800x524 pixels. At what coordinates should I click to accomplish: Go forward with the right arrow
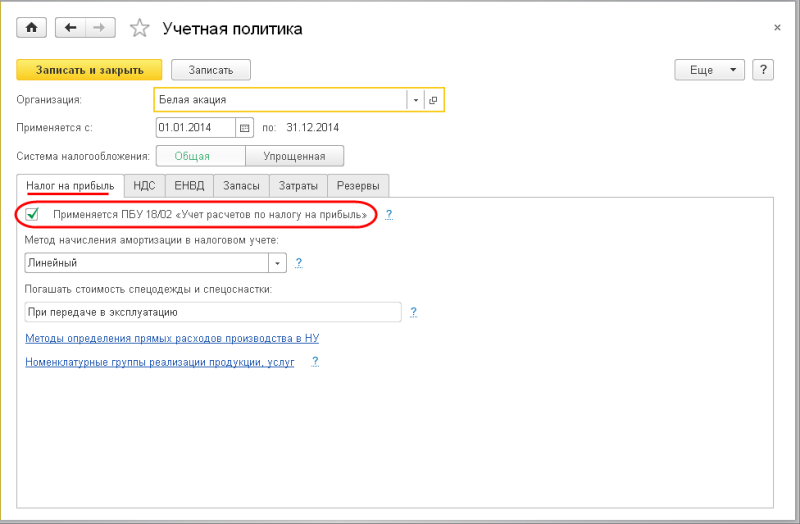(x=99, y=28)
